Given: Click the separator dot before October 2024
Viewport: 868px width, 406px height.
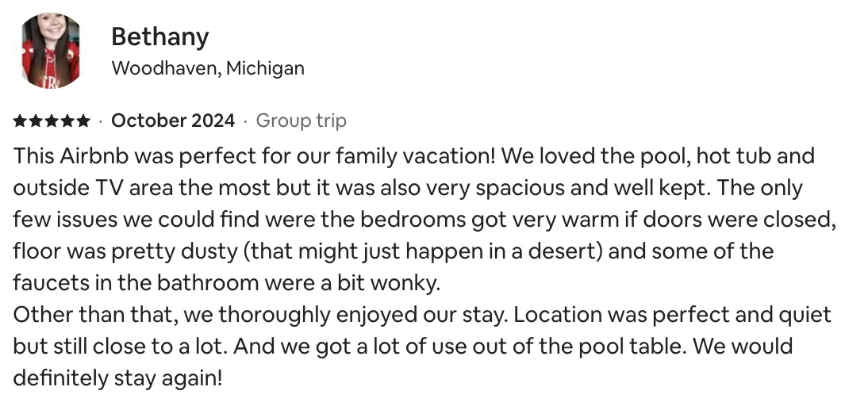Looking at the screenshot, I should pyautogui.click(x=100, y=121).
